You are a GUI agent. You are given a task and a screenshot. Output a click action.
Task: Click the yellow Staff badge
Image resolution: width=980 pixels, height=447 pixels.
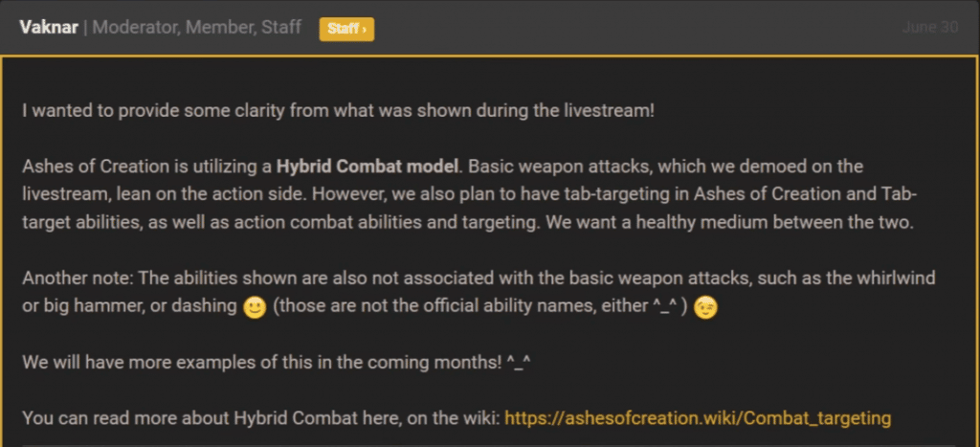coord(346,29)
